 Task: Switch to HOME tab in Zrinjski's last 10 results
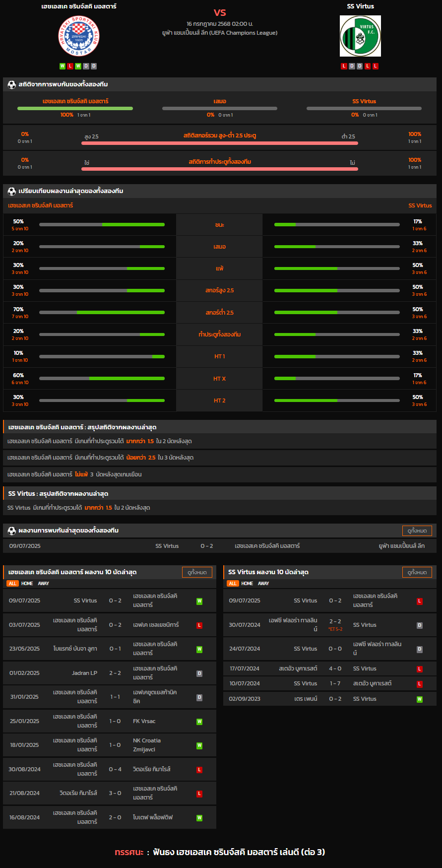tap(27, 584)
